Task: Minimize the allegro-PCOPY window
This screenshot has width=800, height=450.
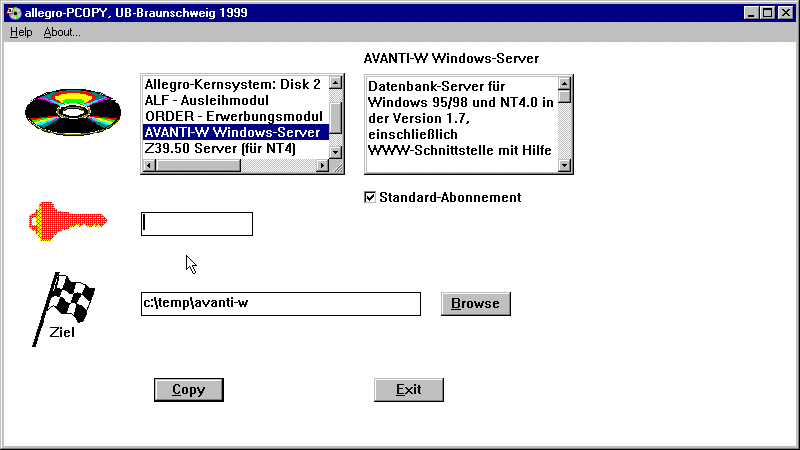Action: point(751,13)
